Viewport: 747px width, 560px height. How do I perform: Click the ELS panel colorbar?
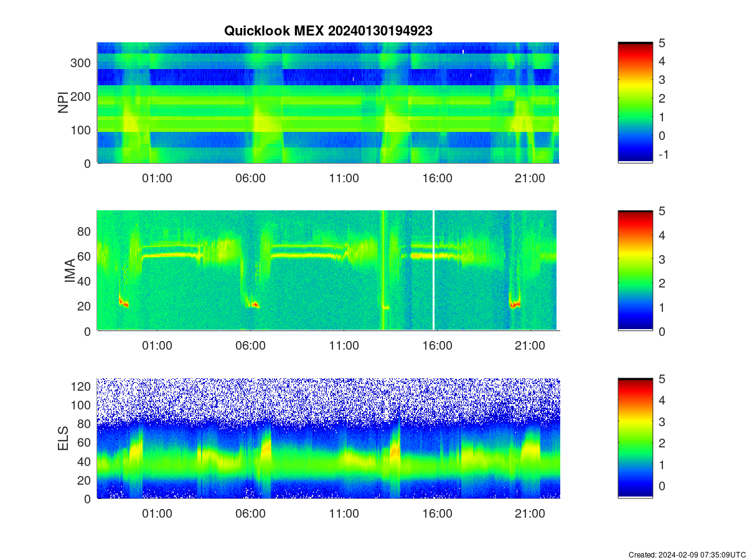[x=636, y=438]
